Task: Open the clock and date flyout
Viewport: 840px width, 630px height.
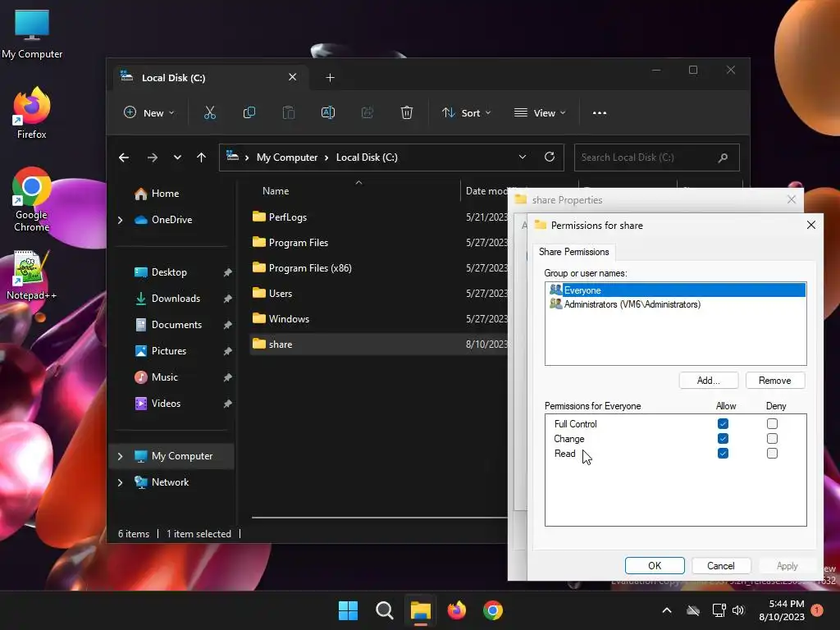Action: click(782, 610)
